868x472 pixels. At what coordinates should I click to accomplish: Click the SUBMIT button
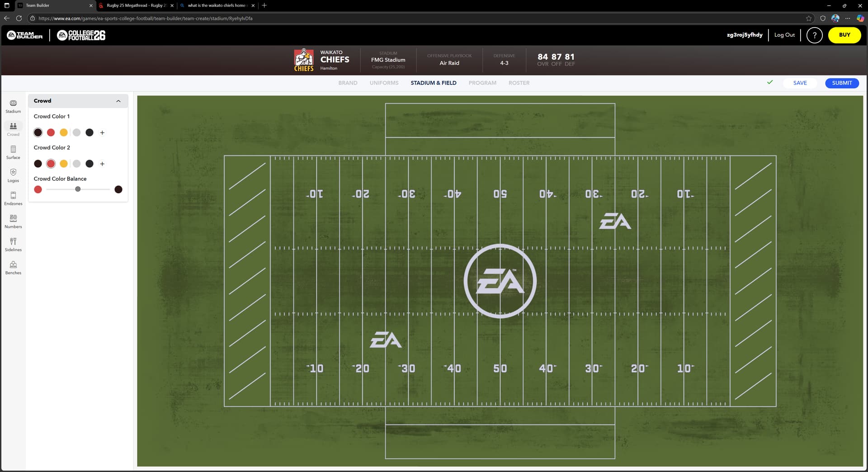tap(842, 83)
